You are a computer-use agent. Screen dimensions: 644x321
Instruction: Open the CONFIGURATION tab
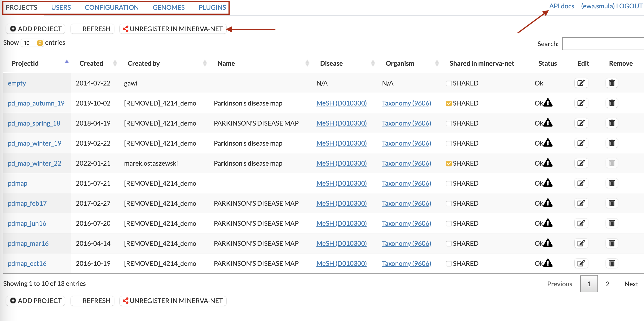click(112, 7)
